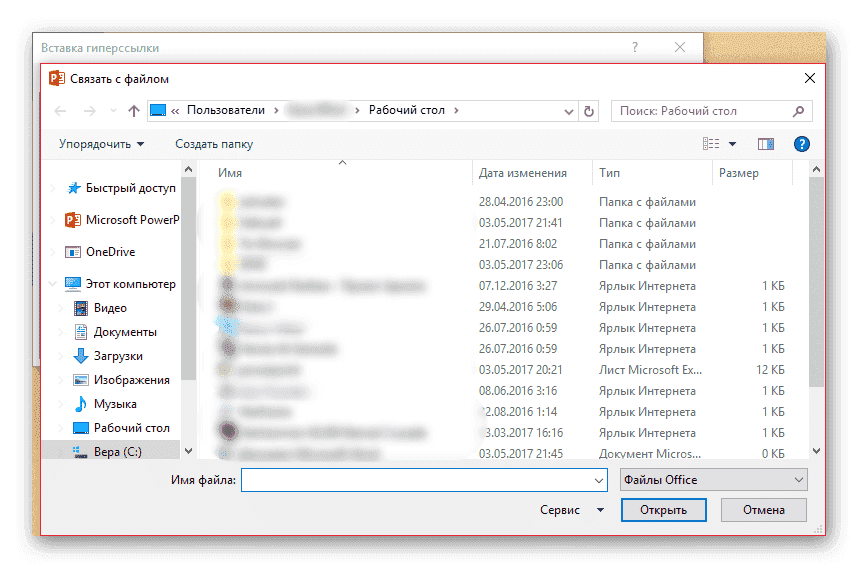858x568 pixels.
Task: Click the view layout icon
Action: (x=711, y=144)
